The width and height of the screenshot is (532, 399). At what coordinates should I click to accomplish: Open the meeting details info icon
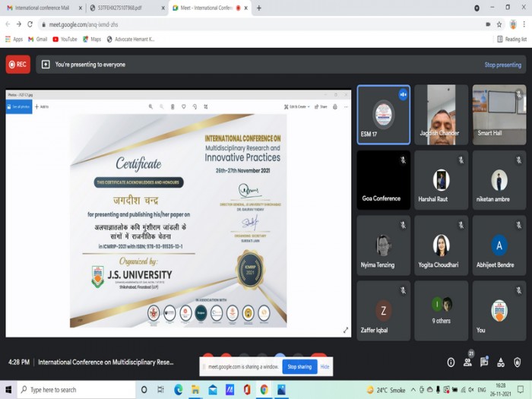point(451,363)
